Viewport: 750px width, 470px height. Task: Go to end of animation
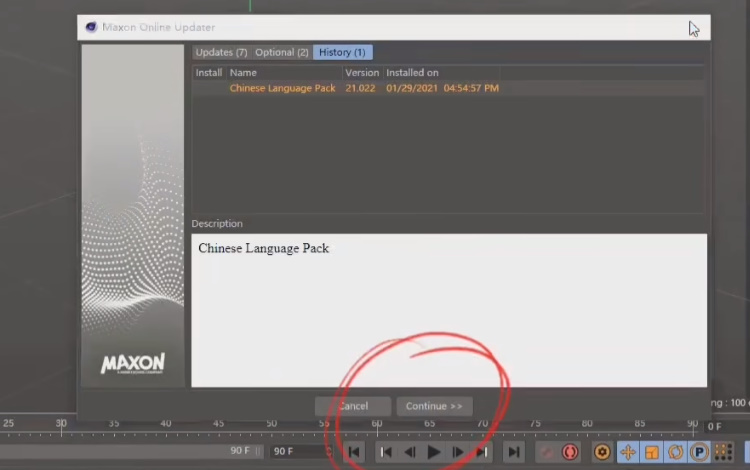514,452
